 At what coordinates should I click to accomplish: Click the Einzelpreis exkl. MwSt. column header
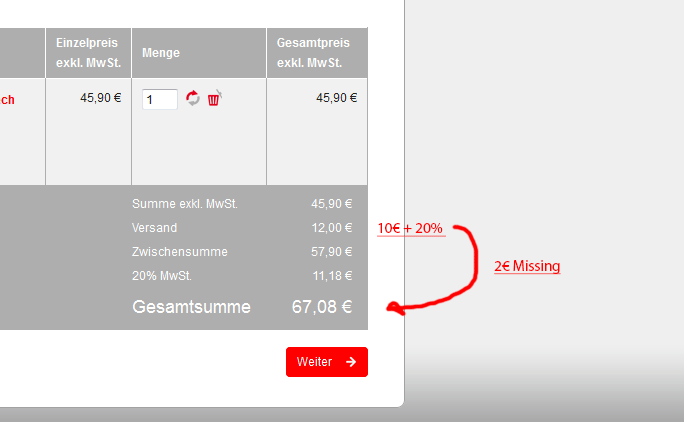pos(88,53)
